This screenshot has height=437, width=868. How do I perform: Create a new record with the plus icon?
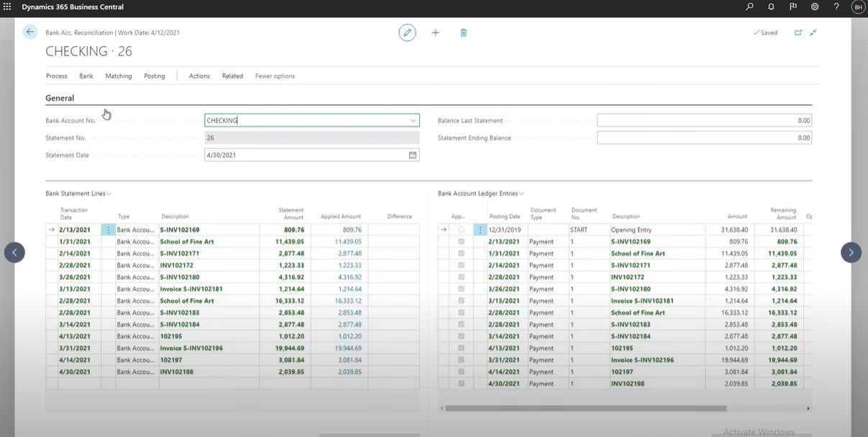435,32
